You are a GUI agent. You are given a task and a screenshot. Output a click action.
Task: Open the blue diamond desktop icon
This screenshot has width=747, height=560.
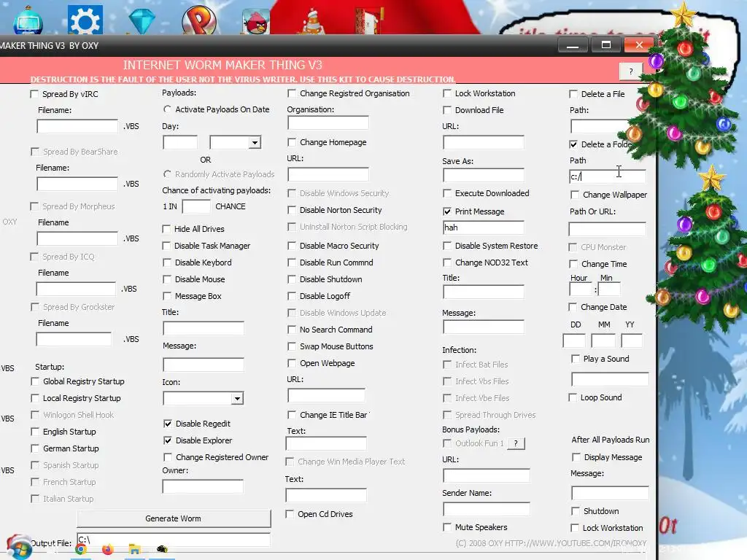point(142,21)
